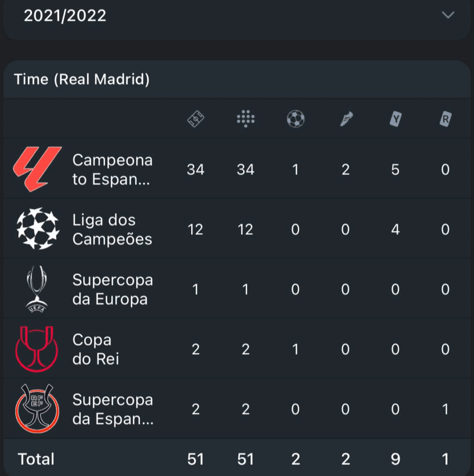Select the Supercopa da Europa row
Image resolution: width=474 pixels, height=476 pixels.
[x=112, y=289]
